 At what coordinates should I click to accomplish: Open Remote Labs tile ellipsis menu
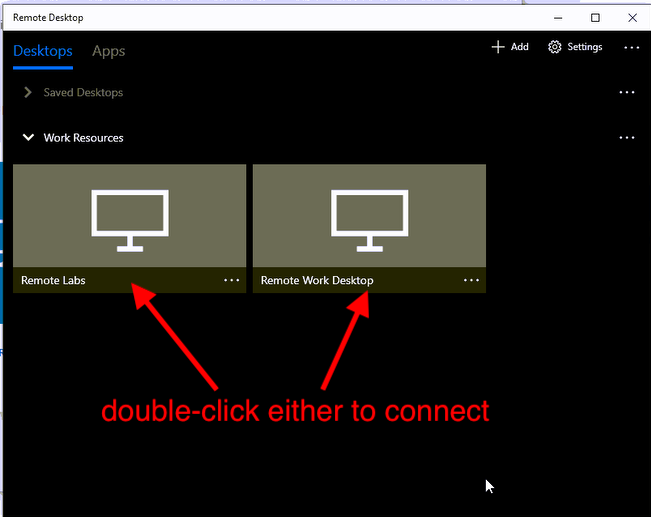(231, 280)
